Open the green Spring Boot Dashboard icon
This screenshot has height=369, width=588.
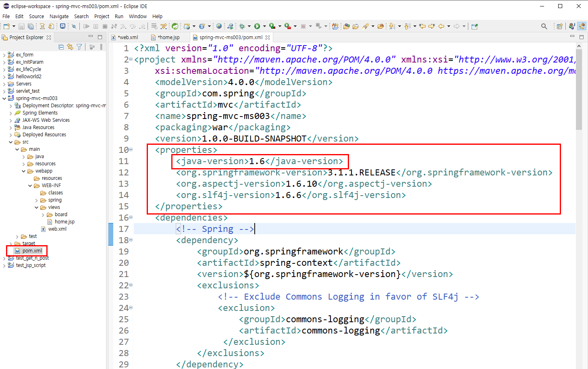[175, 26]
